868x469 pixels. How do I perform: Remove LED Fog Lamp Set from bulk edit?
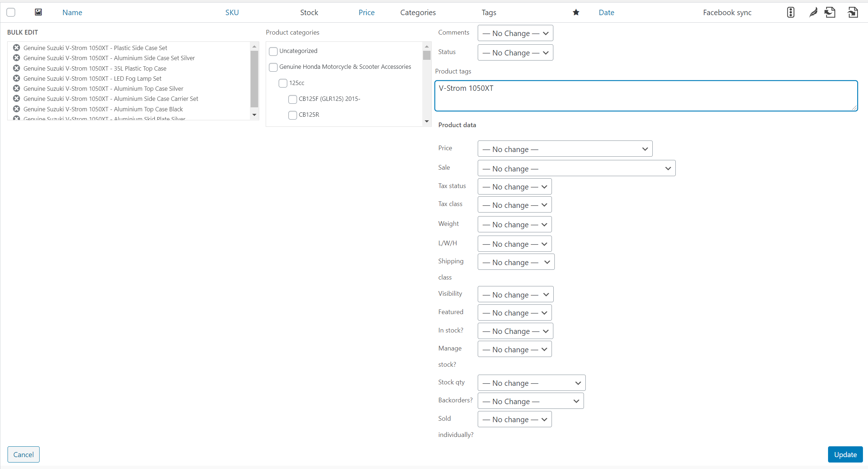[17, 78]
